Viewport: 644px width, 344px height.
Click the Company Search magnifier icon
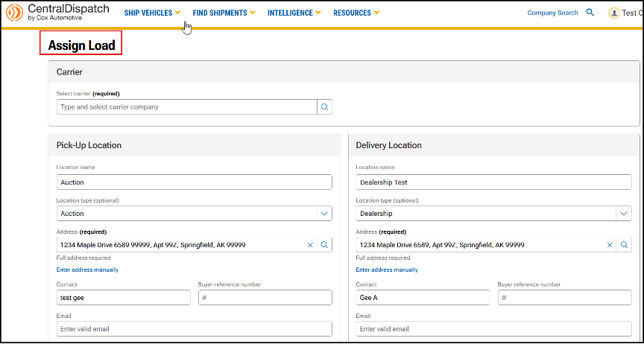pos(590,13)
